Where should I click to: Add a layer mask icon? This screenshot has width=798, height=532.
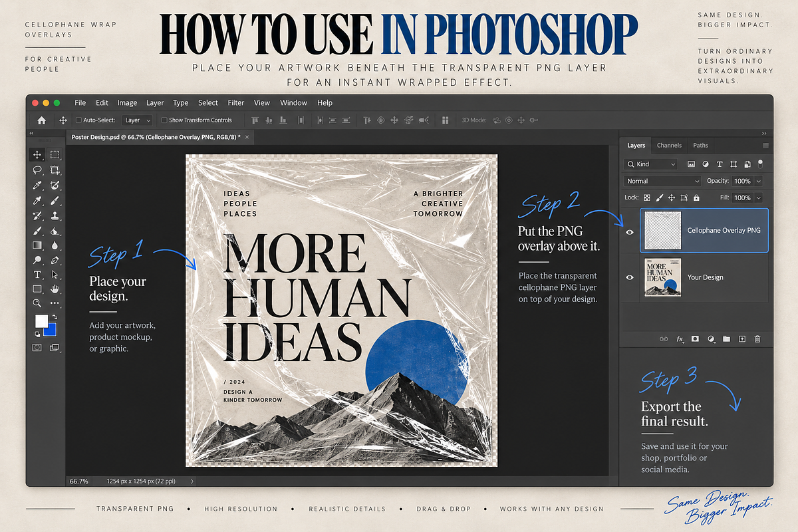[x=695, y=339]
